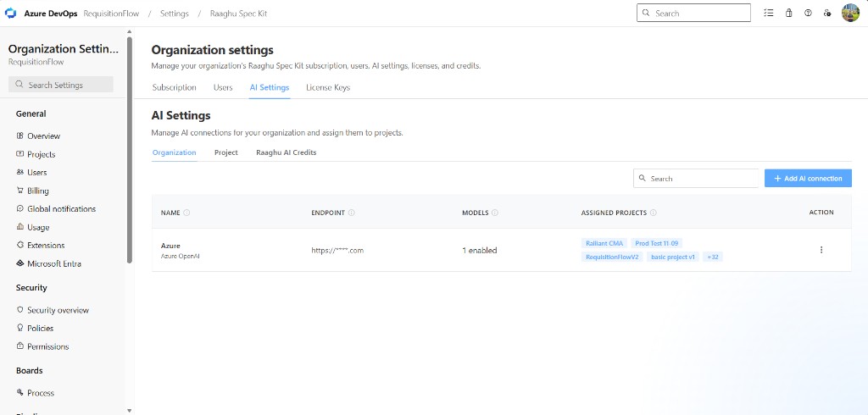The image size is (868, 415).
Task: Open Billing in the sidebar
Action: click(38, 191)
